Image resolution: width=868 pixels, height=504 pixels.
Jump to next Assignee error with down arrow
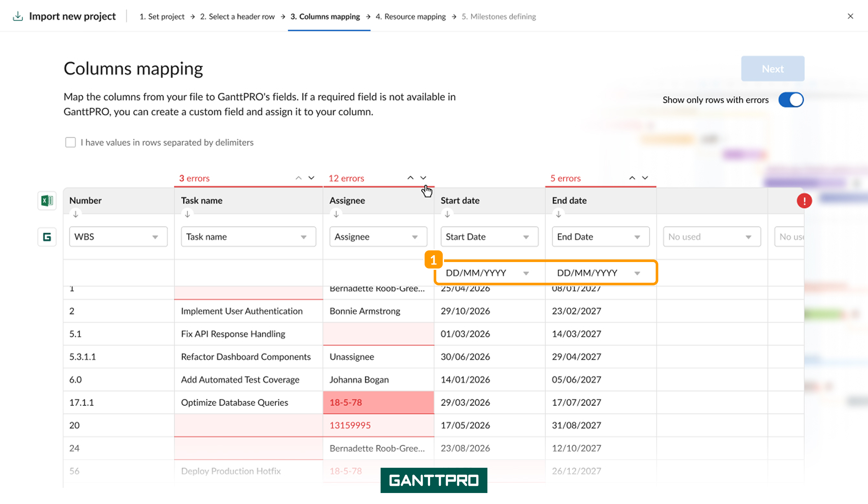(x=423, y=178)
